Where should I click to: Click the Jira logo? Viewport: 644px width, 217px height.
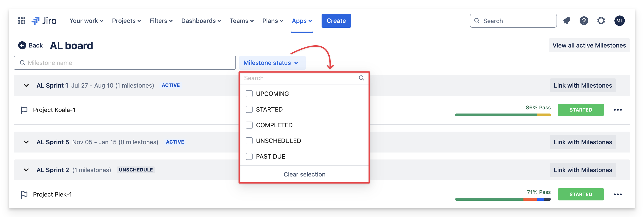point(44,21)
